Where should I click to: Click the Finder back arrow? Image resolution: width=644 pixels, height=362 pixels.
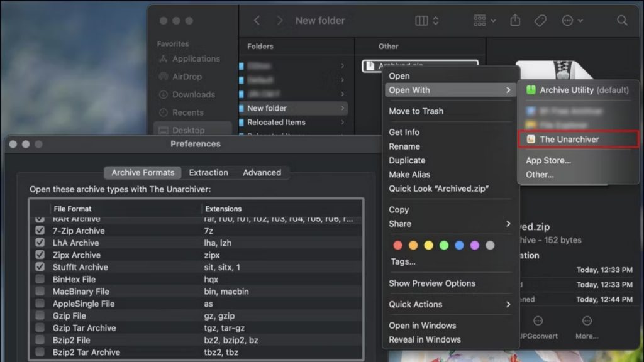click(257, 21)
